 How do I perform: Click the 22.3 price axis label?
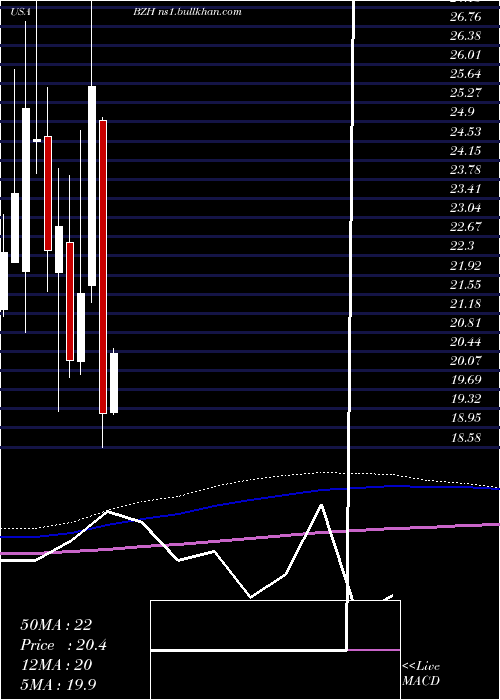pos(462,246)
